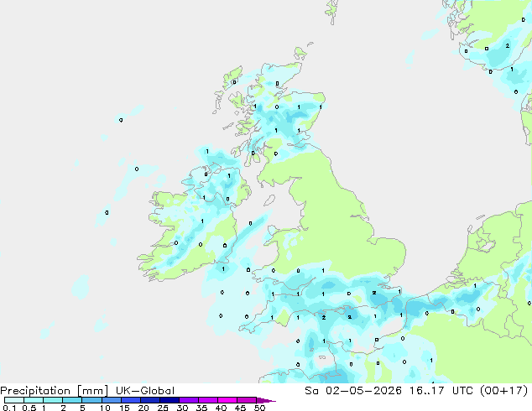Click the 25–30 mm navy legend swatch

point(170,400)
